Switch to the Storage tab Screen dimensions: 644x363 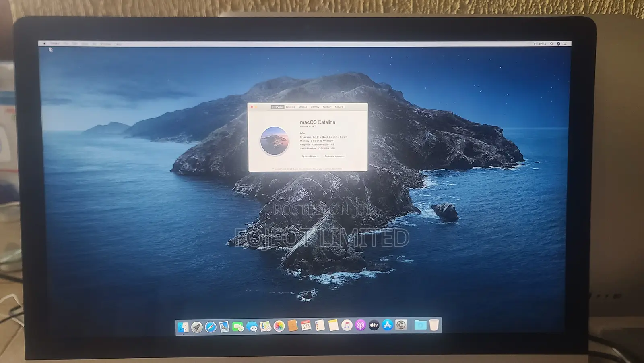click(x=303, y=107)
